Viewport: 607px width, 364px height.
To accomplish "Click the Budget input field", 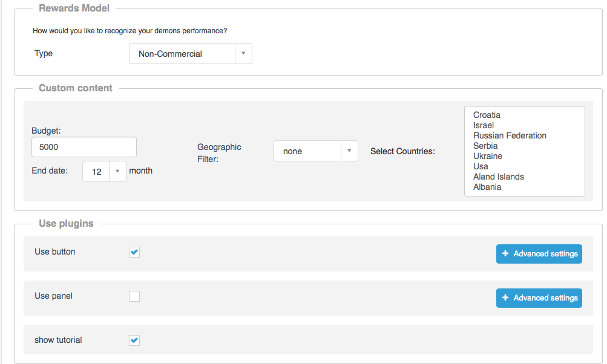I will (84, 147).
